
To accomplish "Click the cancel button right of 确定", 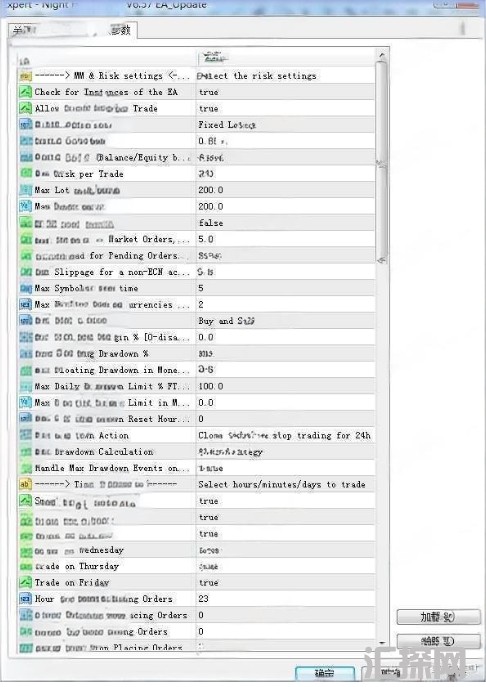I will 390,672.
